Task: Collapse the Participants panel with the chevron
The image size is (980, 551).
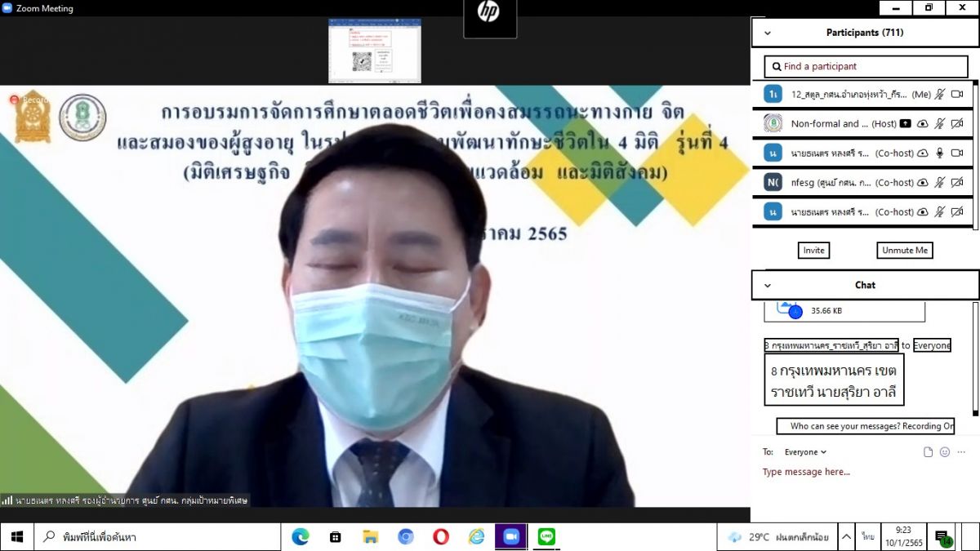Action: point(767,33)
